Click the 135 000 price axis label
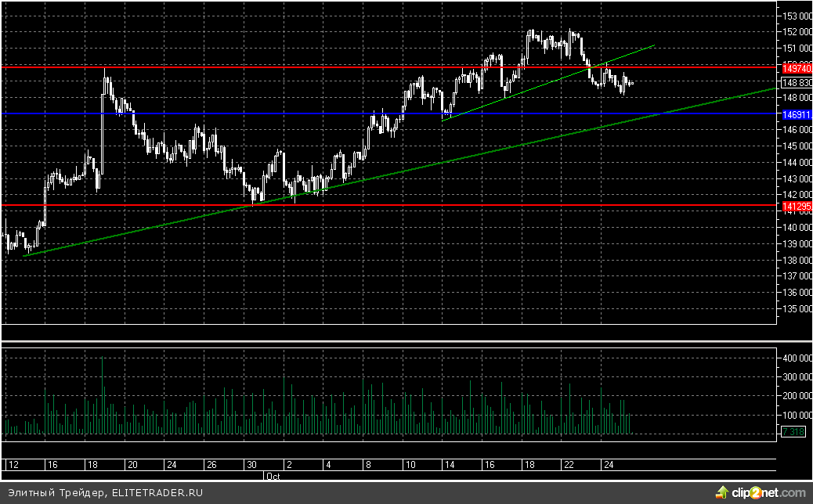This screenshot has width=813, height=504. [797, 308]
